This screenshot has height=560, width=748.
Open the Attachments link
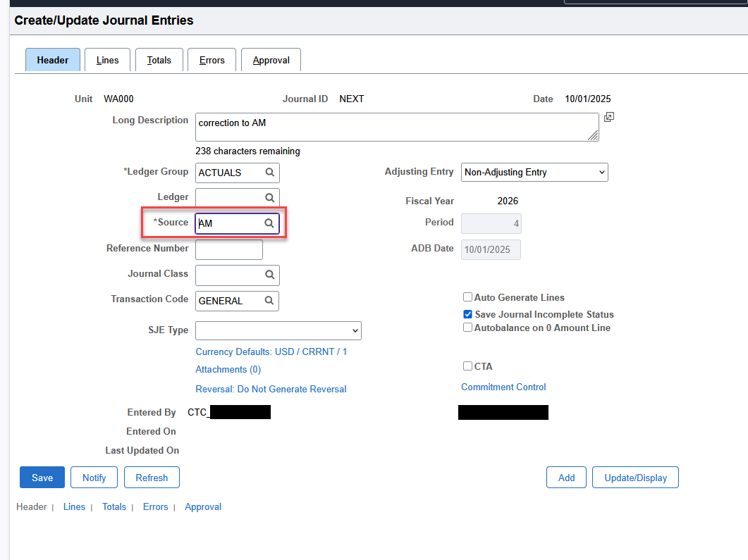coord(228,369)
